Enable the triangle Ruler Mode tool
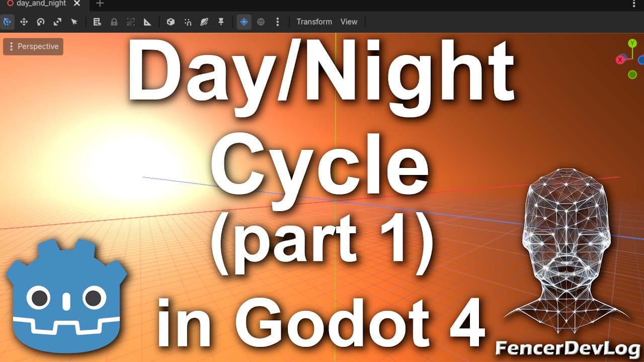 coord(147,22)
